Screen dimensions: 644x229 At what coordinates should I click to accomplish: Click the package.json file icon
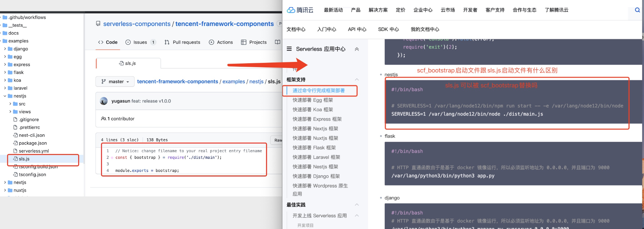coord(15,143)
